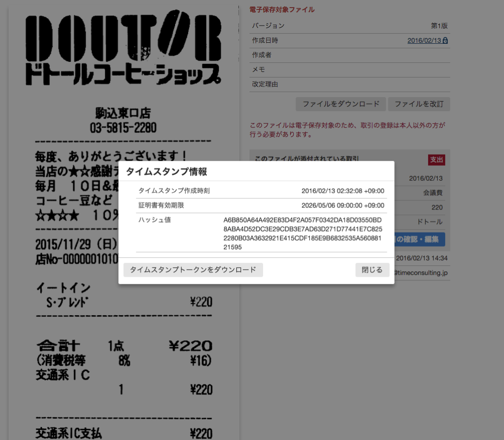
Task: Click the lock icon beside creation date
Action: click(x=445, y=40)
